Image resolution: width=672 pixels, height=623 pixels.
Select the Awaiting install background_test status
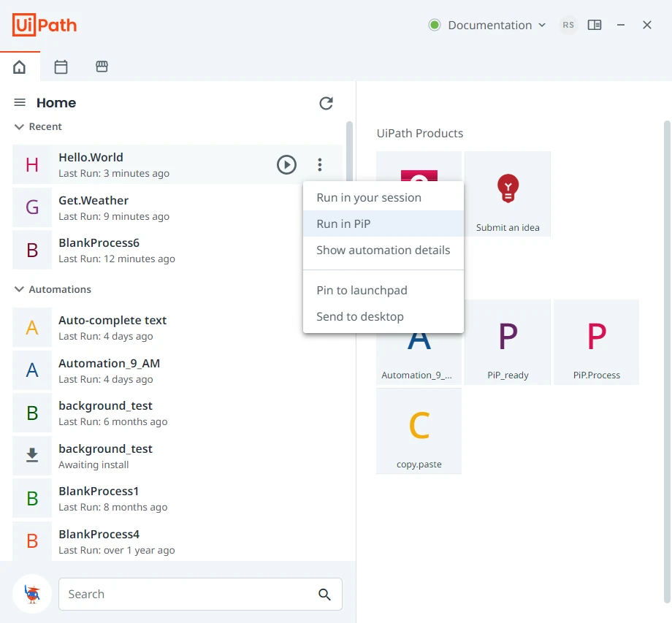93,465
